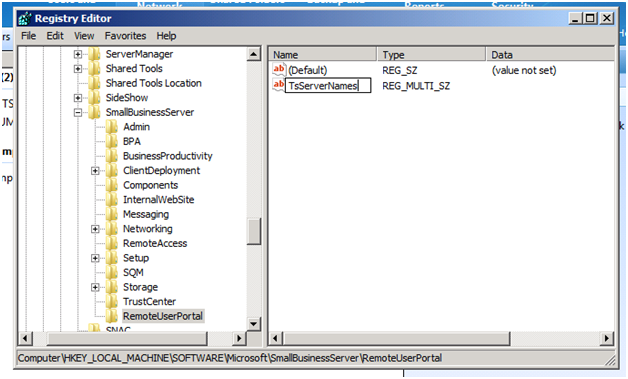Open the Edit menu
Screen dimensions: 628x379
click(x=55, y=36)
